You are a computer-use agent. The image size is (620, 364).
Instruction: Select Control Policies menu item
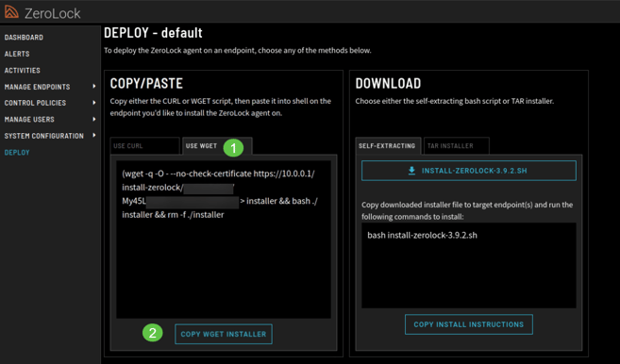35,103
